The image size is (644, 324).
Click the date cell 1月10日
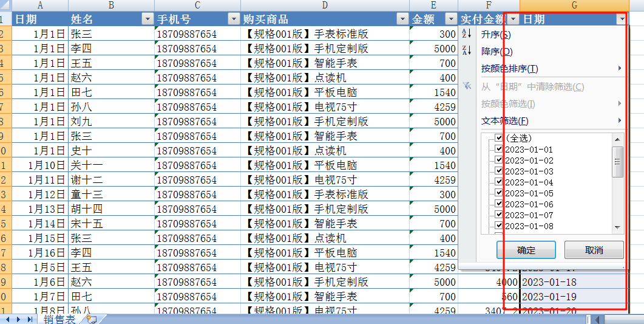click(x=40, y=165)
